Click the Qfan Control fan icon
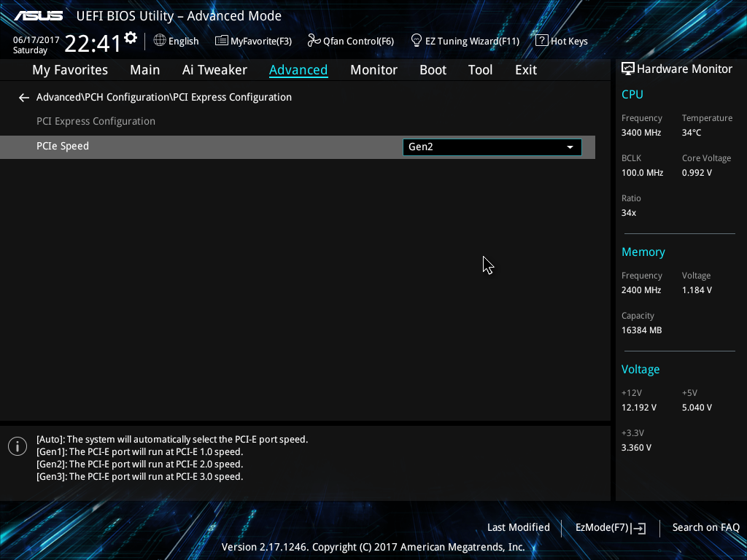Viewport: 747px width, 560px height. pos(314,41)
